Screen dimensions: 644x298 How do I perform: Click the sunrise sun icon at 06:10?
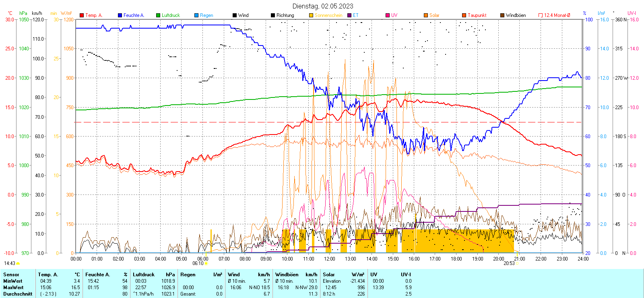206,263
